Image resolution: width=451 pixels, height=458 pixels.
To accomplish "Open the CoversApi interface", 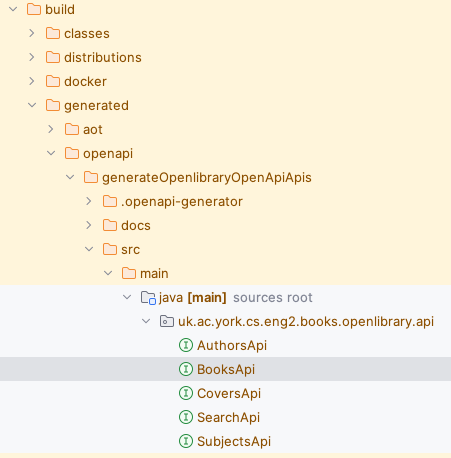I will point(229,394).
